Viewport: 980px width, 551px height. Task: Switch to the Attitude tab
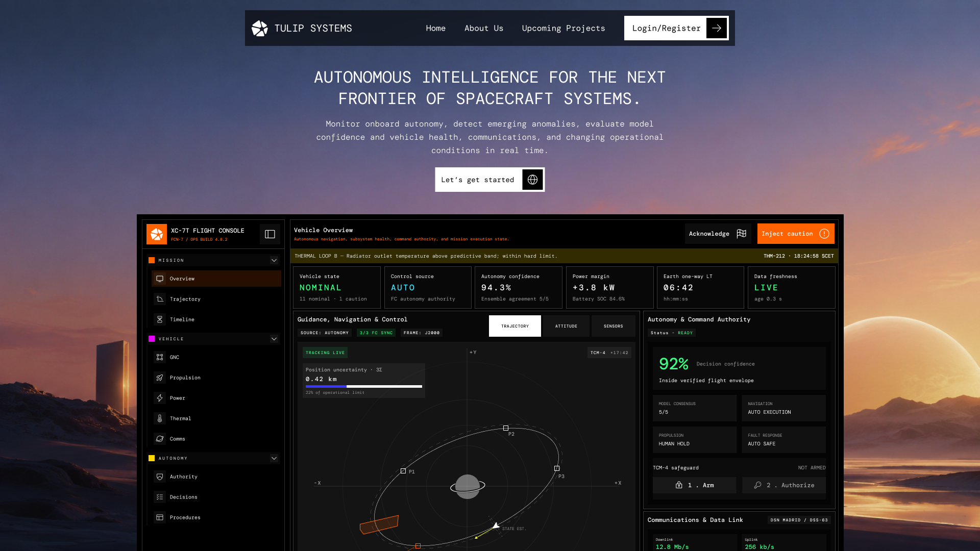tap(566, 326)
